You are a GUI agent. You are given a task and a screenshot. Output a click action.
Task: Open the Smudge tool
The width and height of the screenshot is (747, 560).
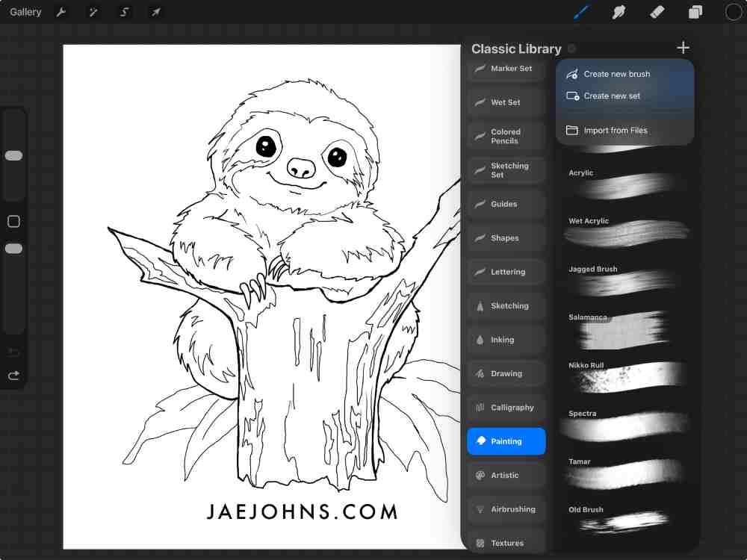click(619, 12)
